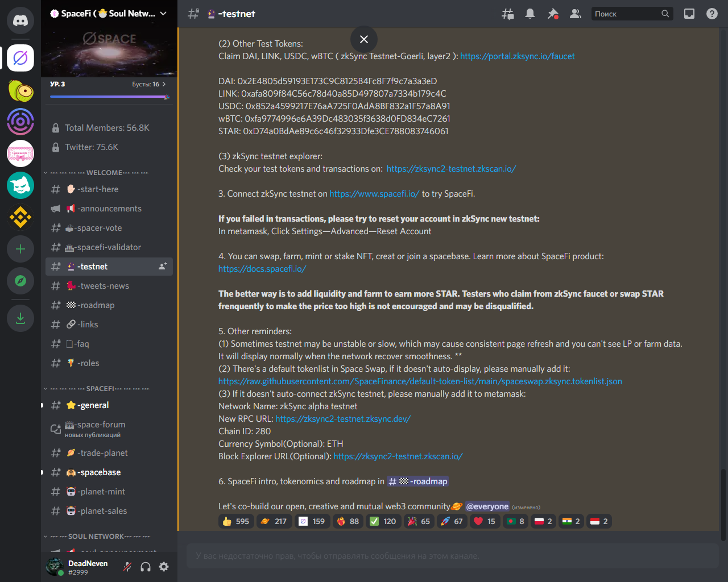The width and height of the screenshot is (728, 582).
Task: Open threads icon in channel header
Action: pyautogui.click(x=507, y=14)
